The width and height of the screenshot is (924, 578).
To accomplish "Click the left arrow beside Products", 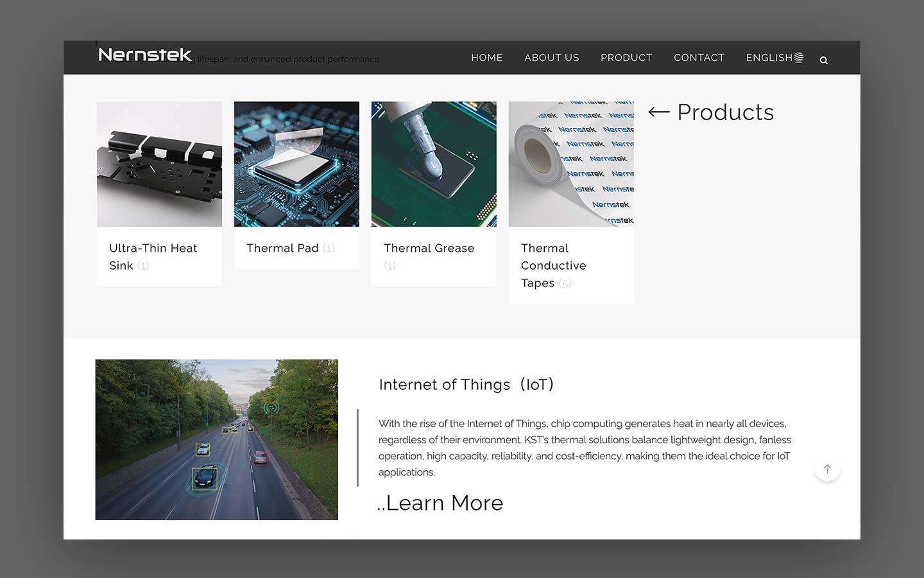I will point(658,112).
